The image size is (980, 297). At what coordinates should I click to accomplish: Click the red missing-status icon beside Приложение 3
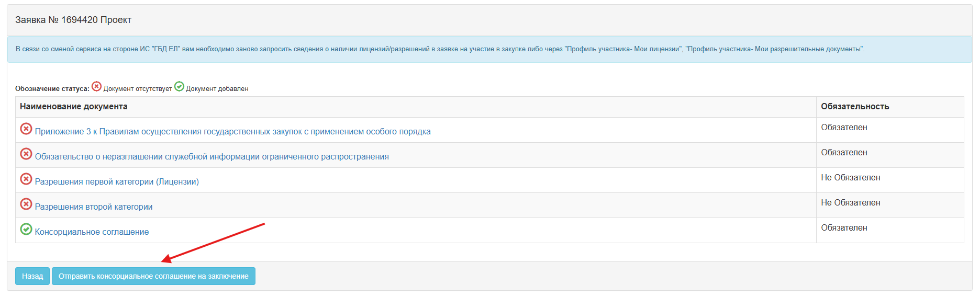tap(26, 129)
